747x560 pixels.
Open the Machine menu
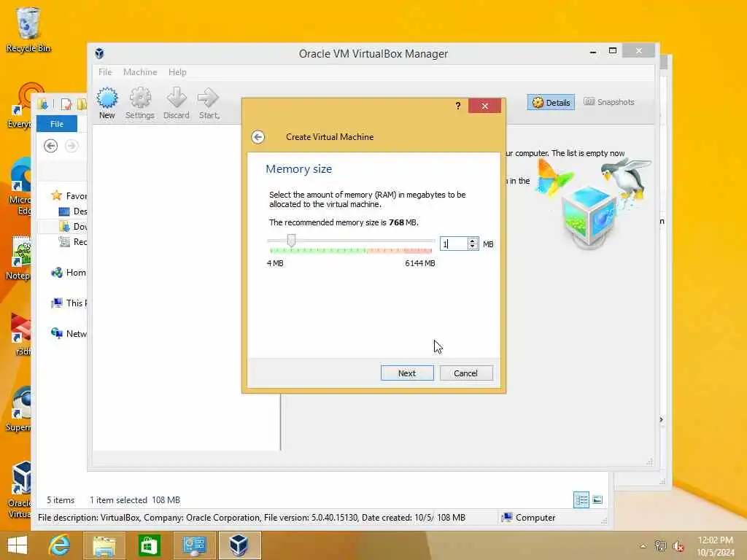pos(140,72)
